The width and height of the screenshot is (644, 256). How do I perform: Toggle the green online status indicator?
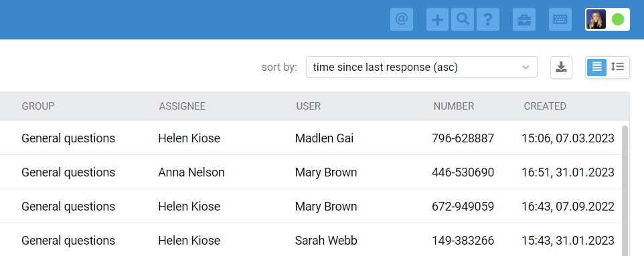coord(618,19)
